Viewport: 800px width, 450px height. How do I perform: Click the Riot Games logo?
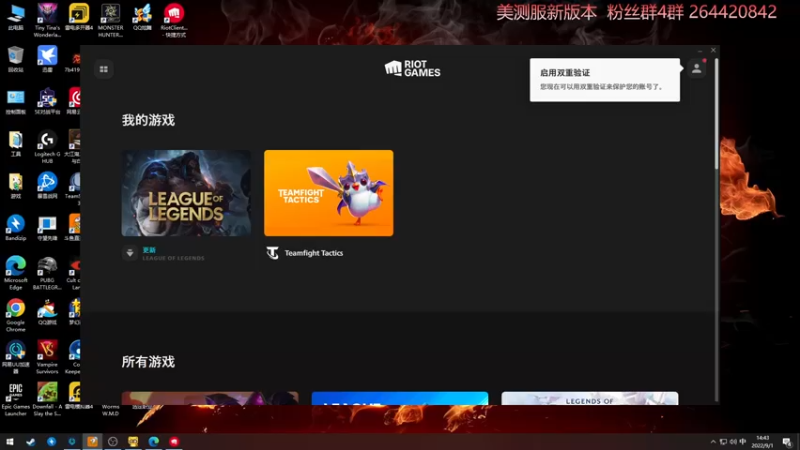pos(412,68)
